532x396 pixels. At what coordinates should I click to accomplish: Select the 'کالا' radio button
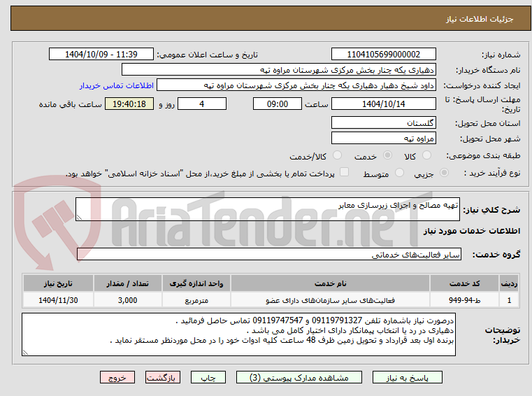click(426, 155)
